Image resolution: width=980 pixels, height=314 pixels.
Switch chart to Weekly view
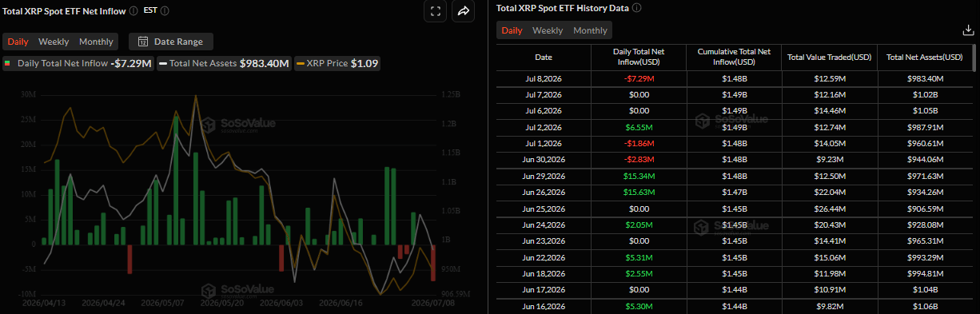pyautogui.click(x=54, y=42)
